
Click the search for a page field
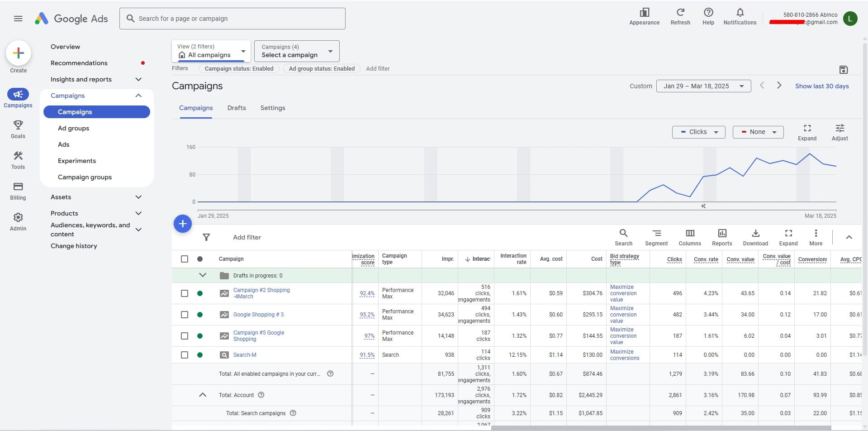point(232,19)
